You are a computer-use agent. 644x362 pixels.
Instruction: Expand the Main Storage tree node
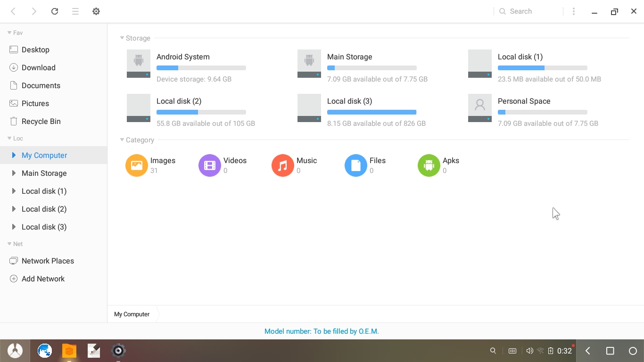click(14, 173)
